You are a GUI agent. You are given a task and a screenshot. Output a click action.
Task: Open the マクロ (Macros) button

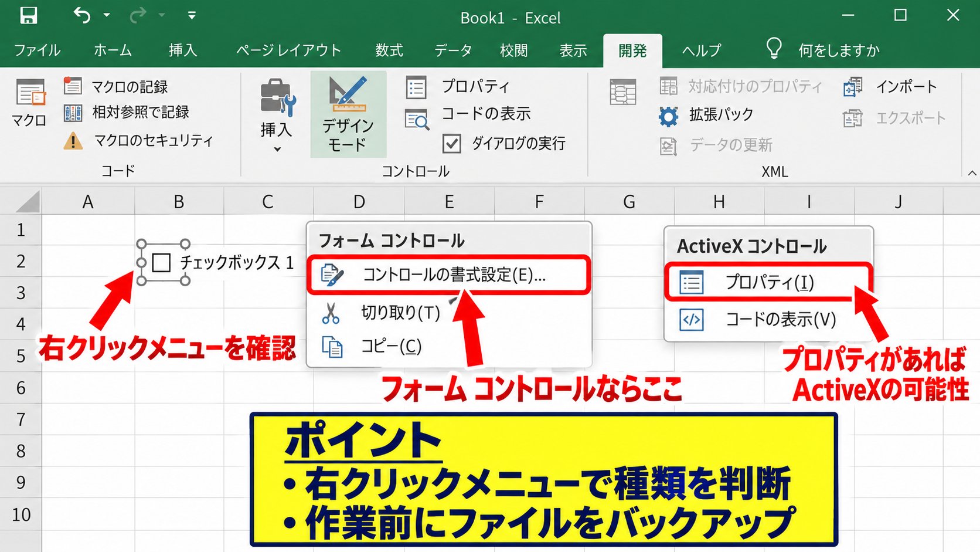[29, 103]
